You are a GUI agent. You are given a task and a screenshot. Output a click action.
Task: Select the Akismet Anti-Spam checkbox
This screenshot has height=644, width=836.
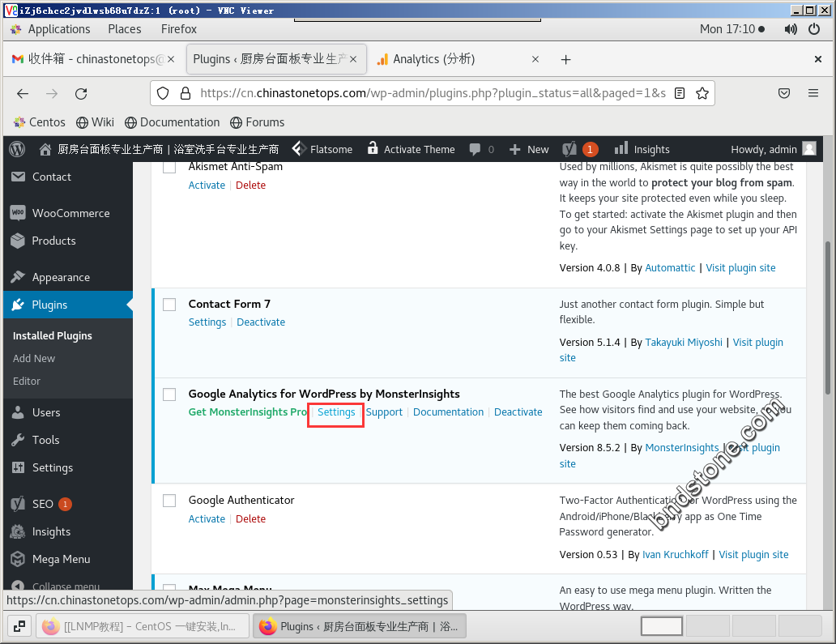point(169,167)
